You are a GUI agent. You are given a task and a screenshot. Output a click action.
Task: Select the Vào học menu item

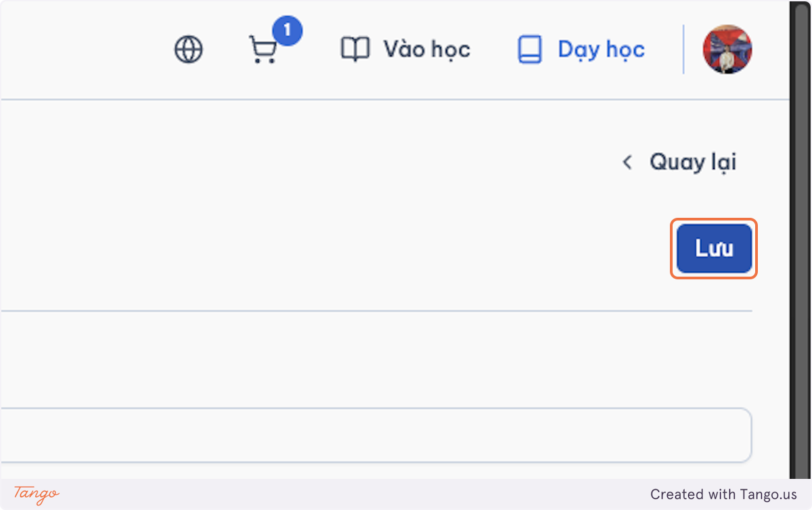click(405, 49)
